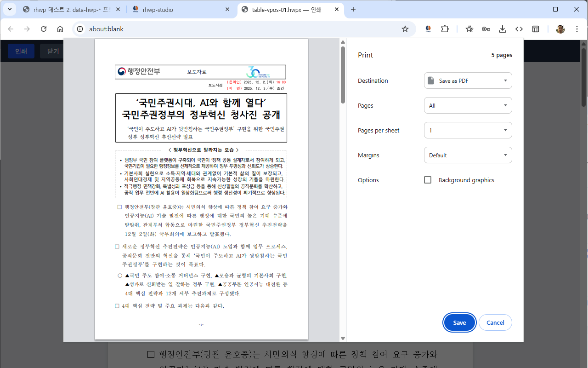Enable the Background graphics checkbox
Screen dimensions: 588x368
tap(428, 180)
